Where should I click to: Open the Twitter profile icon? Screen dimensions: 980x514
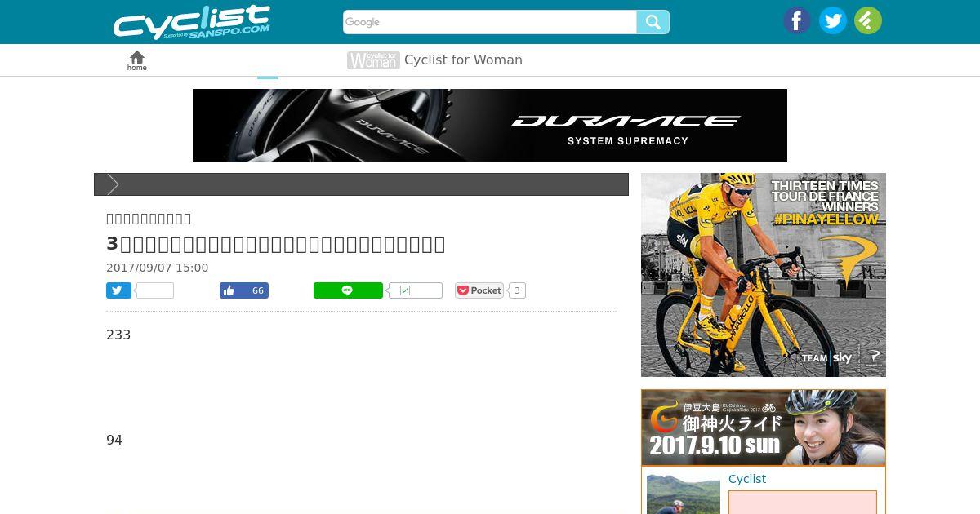833,20
